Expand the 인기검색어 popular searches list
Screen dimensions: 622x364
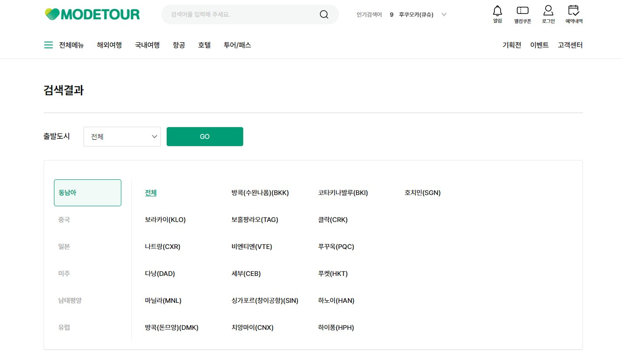pyautogui.click(x=444, y=14)
